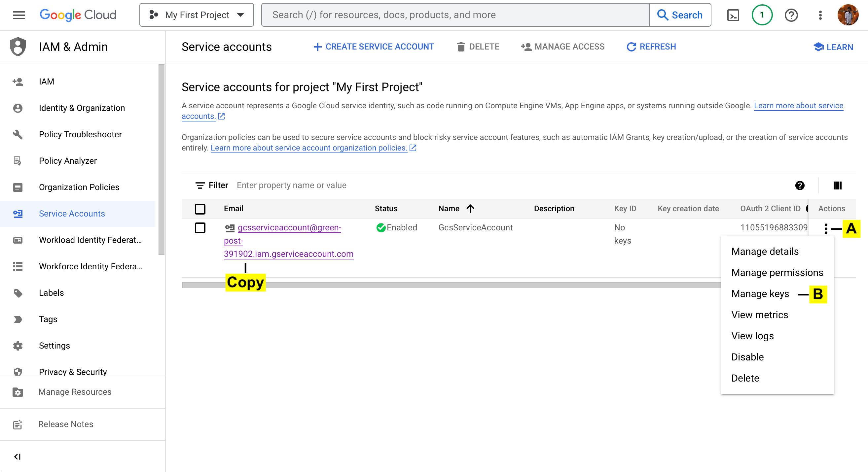This screenshot has width=868, height=472.
Task: Check the gcsserviceaccount row checkbox
Action: [200, 228]
